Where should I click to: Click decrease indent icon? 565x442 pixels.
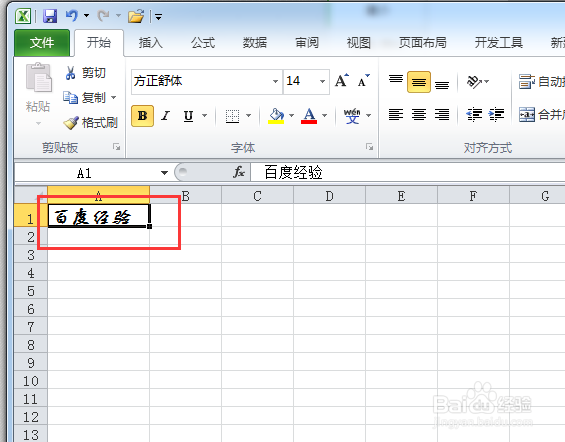point(474,115)
